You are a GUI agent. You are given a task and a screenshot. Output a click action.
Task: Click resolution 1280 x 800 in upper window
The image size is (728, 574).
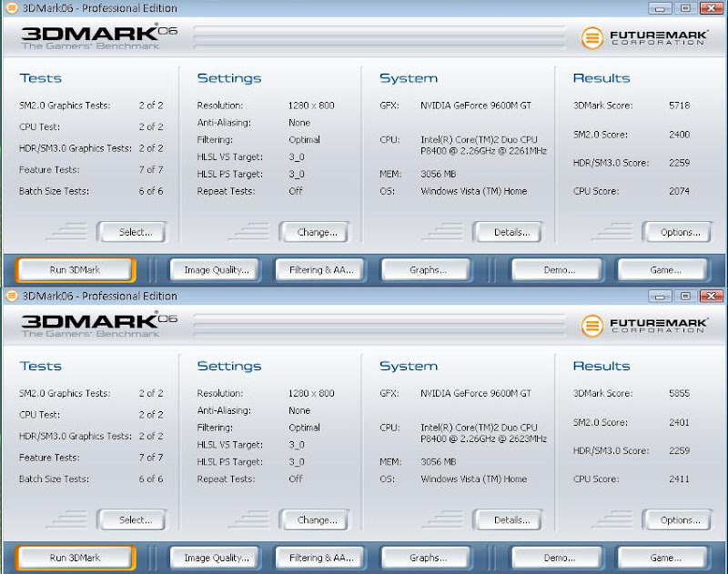(311, 106)
